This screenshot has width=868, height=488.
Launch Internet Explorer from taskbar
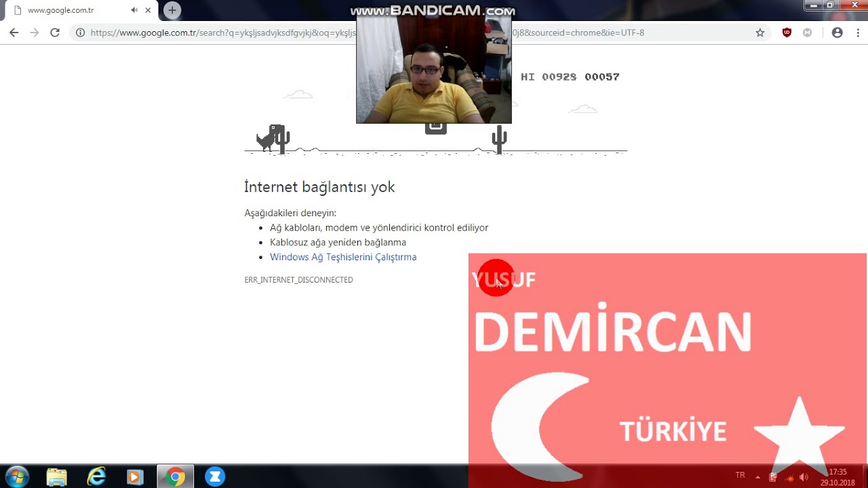[96, 476]
